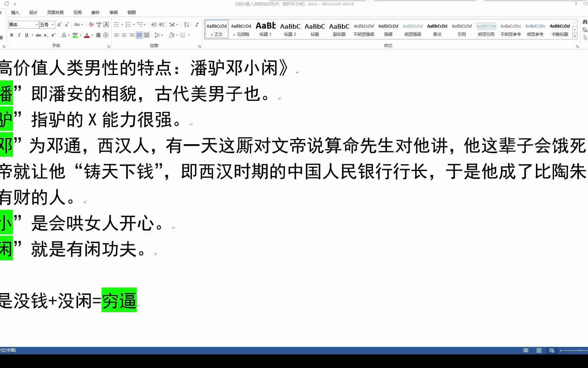The image size is (588, 368).
Task: Apply bulleted list
Action: (x=116, y=25)
